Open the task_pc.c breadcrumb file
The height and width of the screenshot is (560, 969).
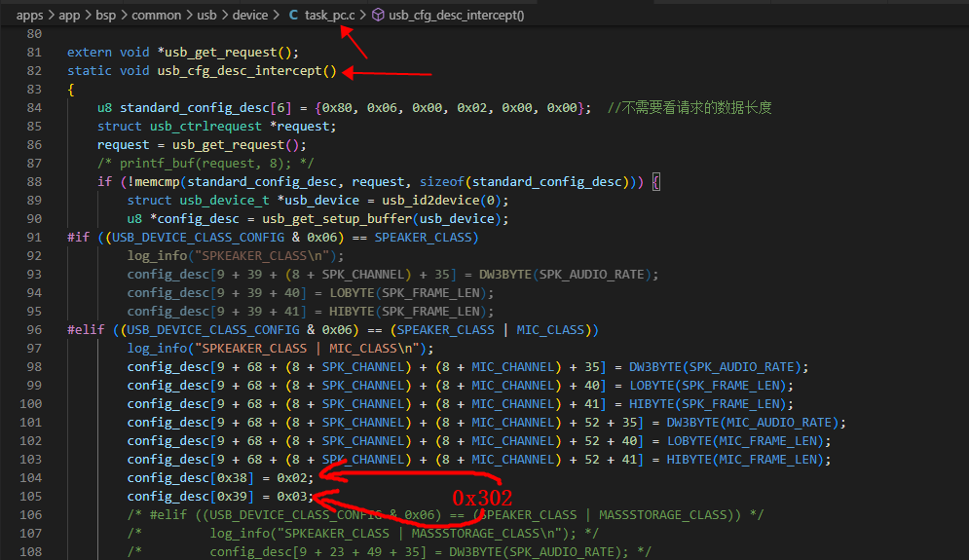coord(329,15)
